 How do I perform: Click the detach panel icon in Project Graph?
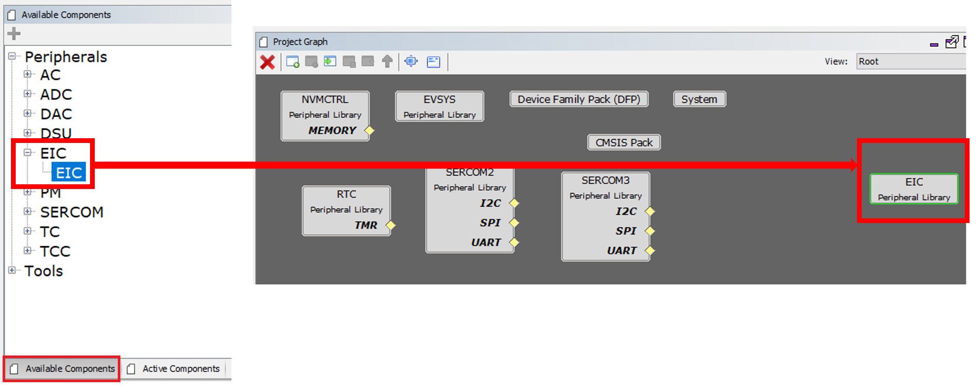click(x=951, y=42)
